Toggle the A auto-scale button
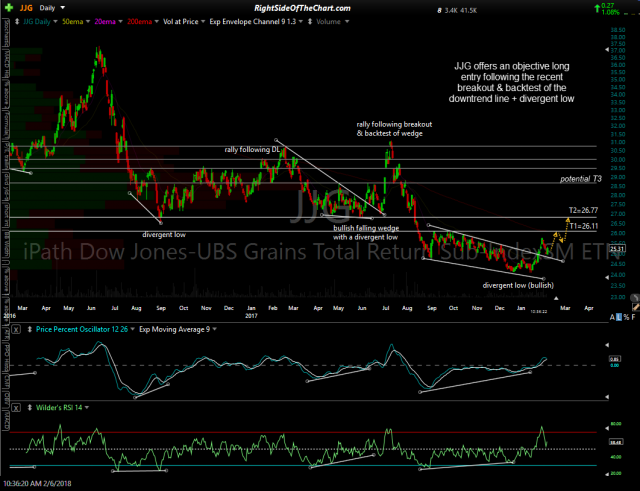Image resolution: width=640 pixels, height=491 pixels. [612, 317]
